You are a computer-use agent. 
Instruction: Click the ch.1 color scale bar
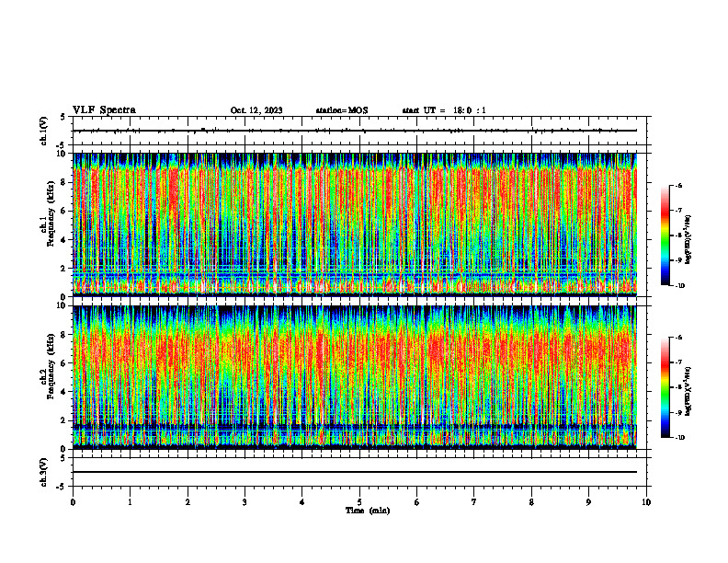[x=665, y=236]
